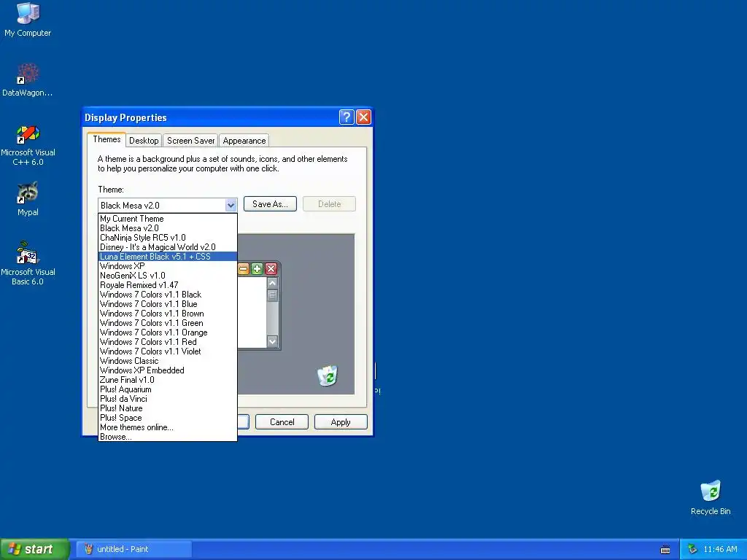Switch to the Appearance tab
This screenshot has width=747, height=560.
pyautogui.click(x=244, y=141)
